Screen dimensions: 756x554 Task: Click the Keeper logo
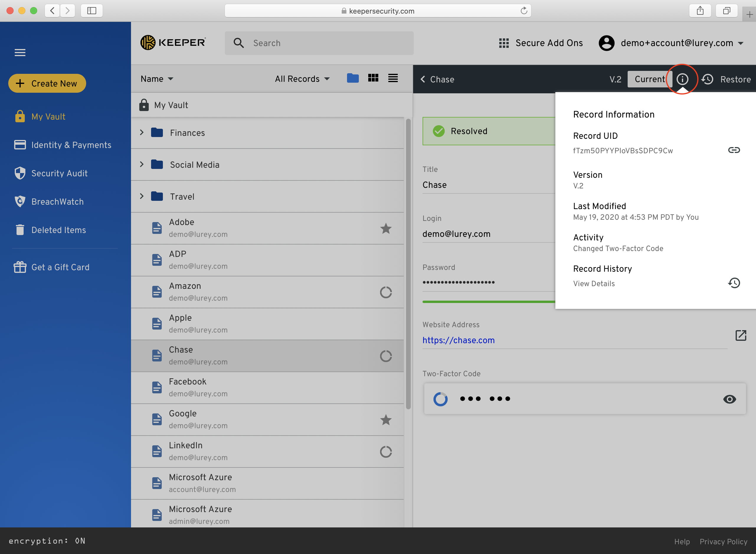[x=173, y=43]
